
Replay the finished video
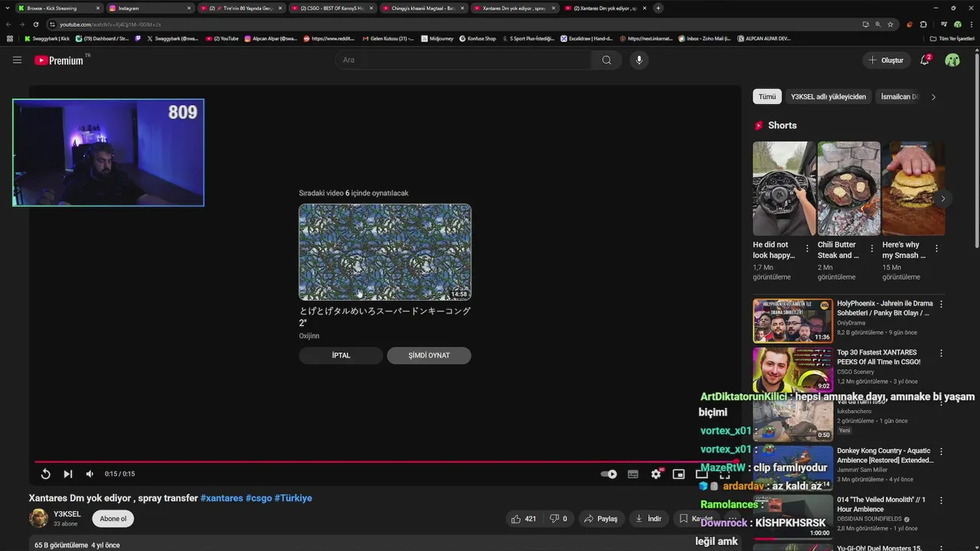click(45, 474)
